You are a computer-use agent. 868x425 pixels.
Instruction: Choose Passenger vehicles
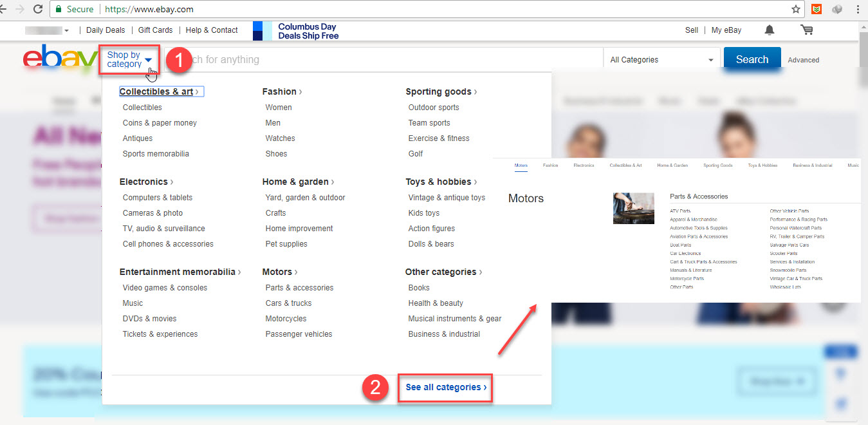point(299,334)
